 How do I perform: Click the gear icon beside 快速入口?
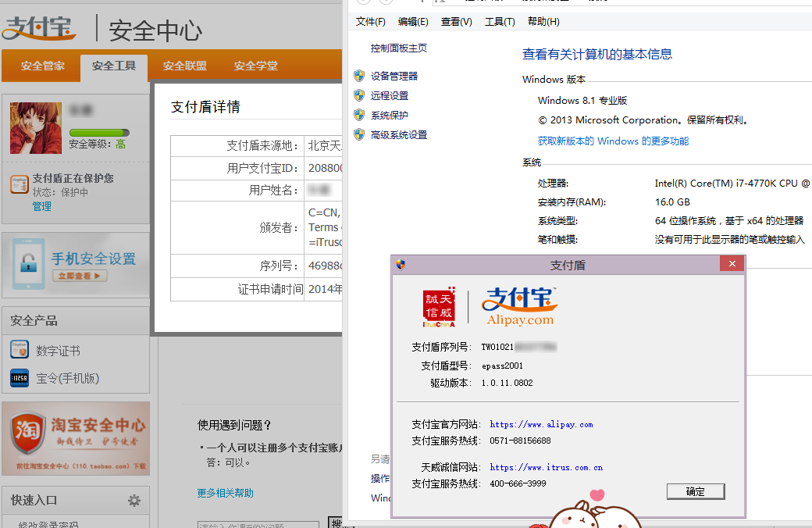coord(134,501)
